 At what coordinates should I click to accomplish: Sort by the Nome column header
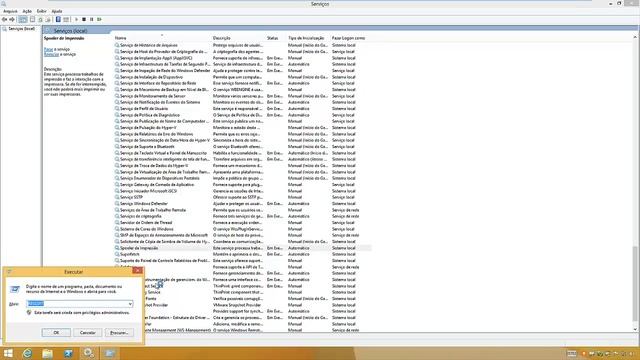[162, 38]
